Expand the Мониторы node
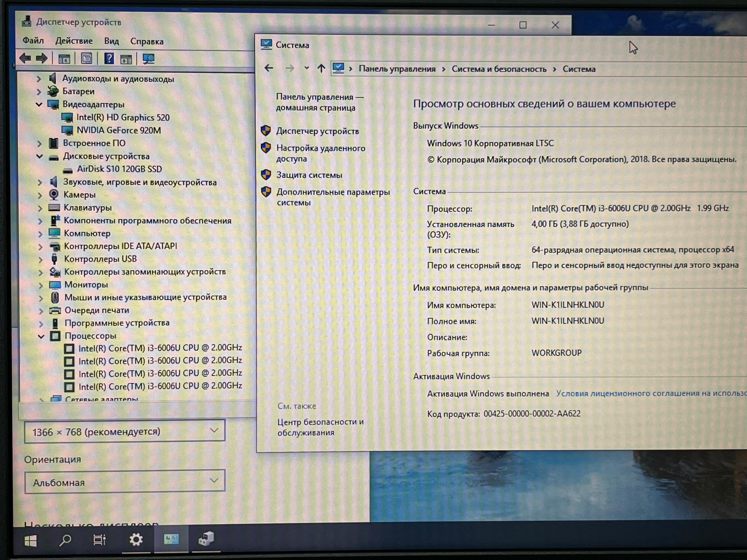 (41, 285)
